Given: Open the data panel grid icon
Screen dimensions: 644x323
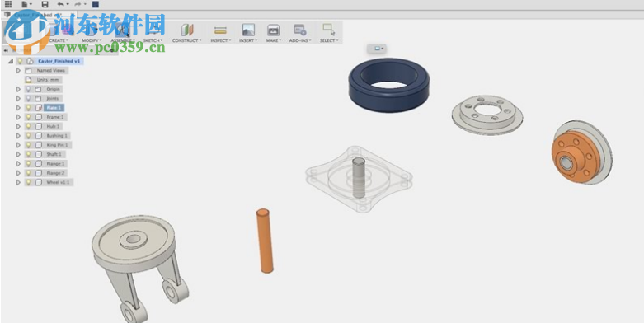Looking at the screenshot, I should tap(8, 4).
